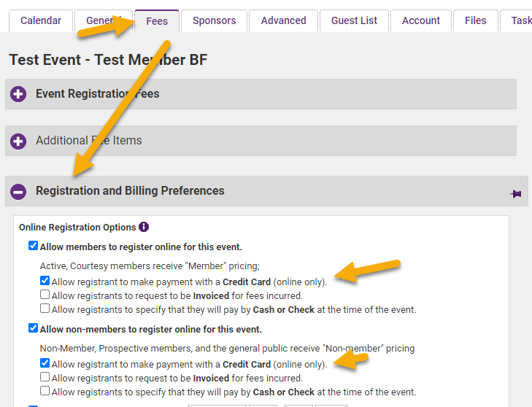532x407 pixels.
Task: Uncheck Allow members to register online
Action: [33, 246]
